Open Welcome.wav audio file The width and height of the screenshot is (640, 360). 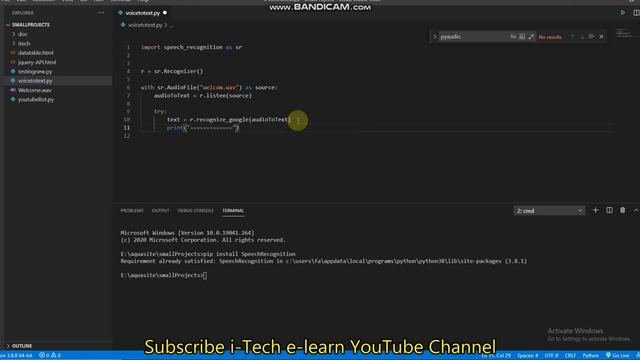coord(35,90)
